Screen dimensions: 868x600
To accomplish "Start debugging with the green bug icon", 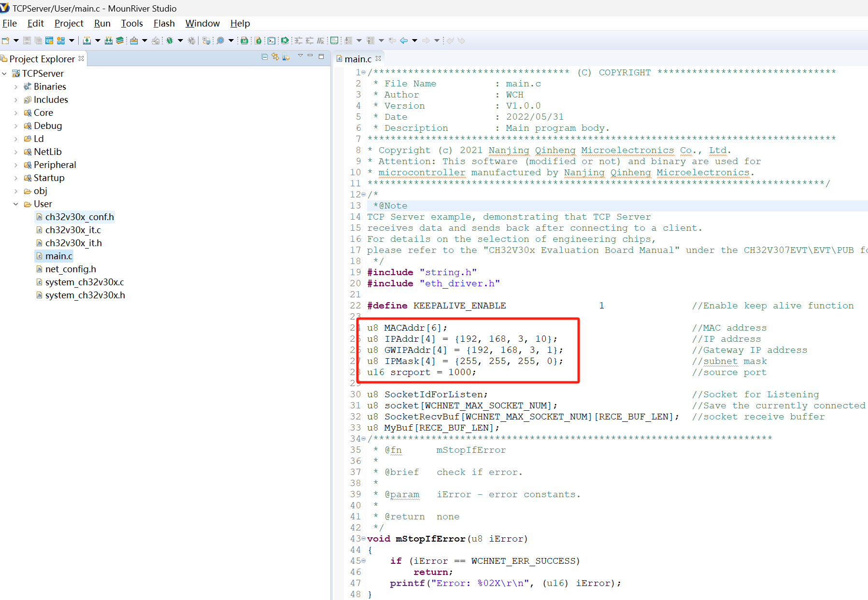I will pos(170,41).
